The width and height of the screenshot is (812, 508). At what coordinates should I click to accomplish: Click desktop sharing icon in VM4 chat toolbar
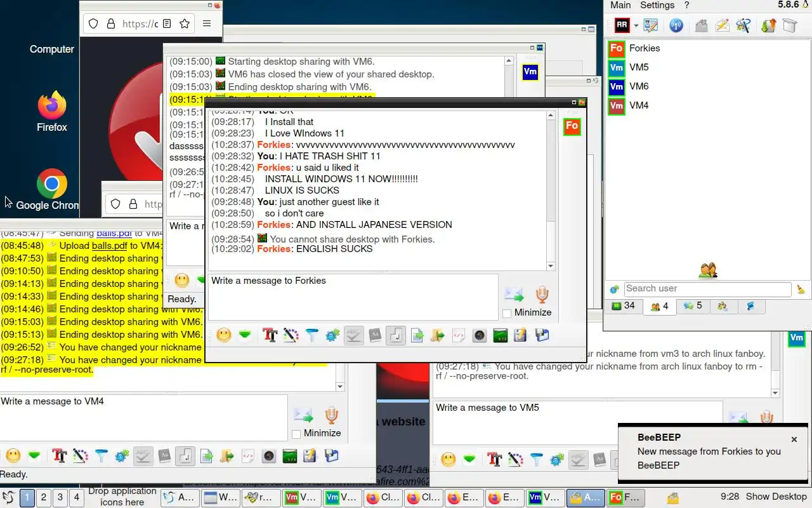click(290, 456)
